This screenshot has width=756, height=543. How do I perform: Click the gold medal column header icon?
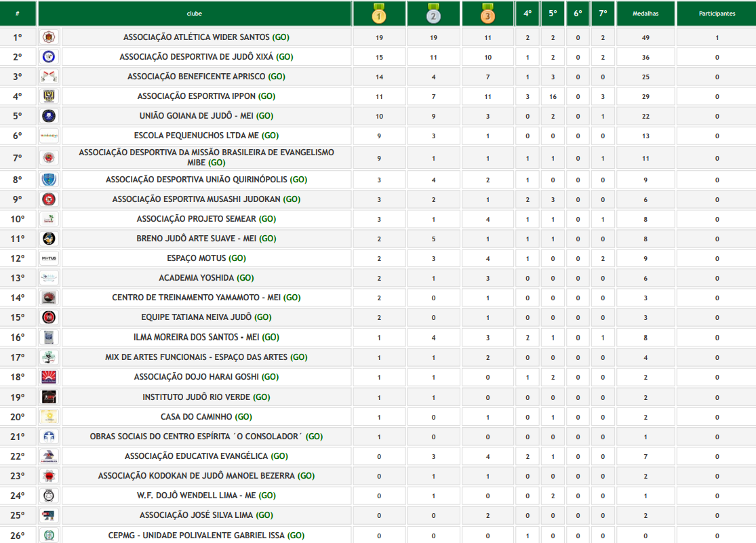pos(379,14)
